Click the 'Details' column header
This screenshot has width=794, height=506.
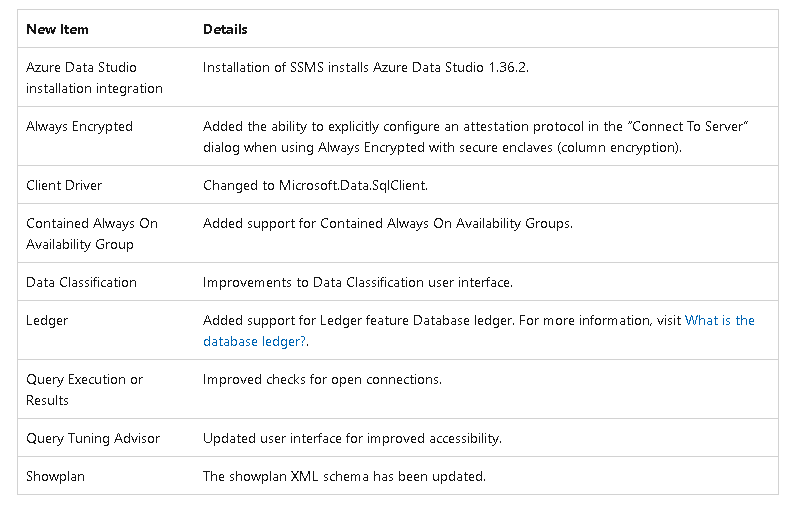click(x=225, y=29)
